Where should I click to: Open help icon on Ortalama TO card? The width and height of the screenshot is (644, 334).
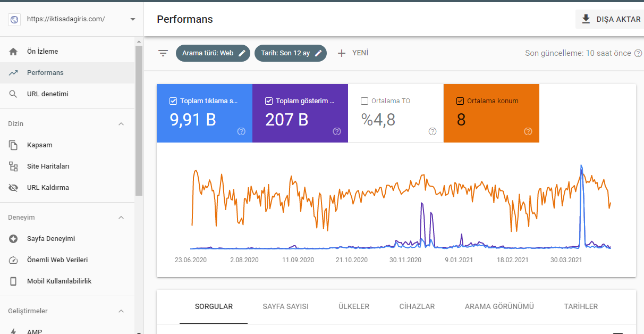(x=433, y=131)
